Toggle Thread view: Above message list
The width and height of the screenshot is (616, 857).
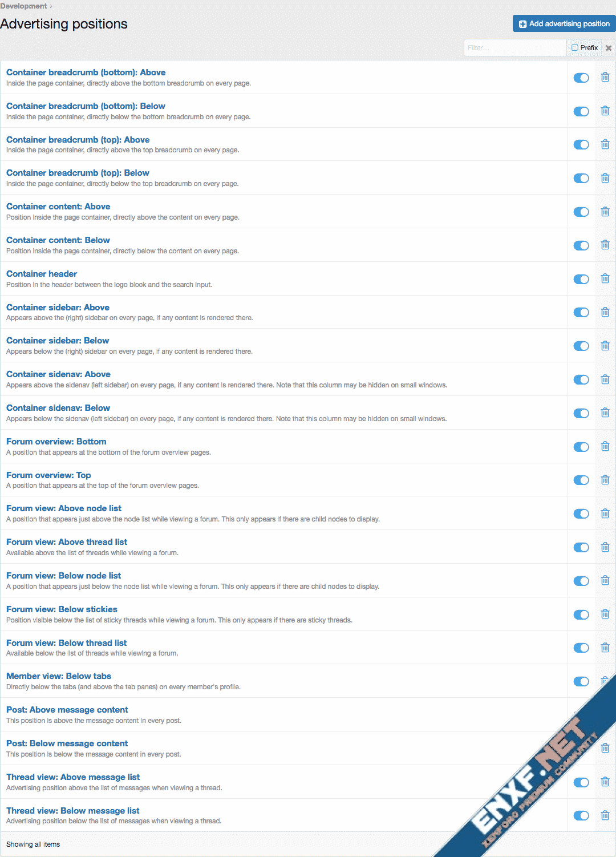point(581,782)
